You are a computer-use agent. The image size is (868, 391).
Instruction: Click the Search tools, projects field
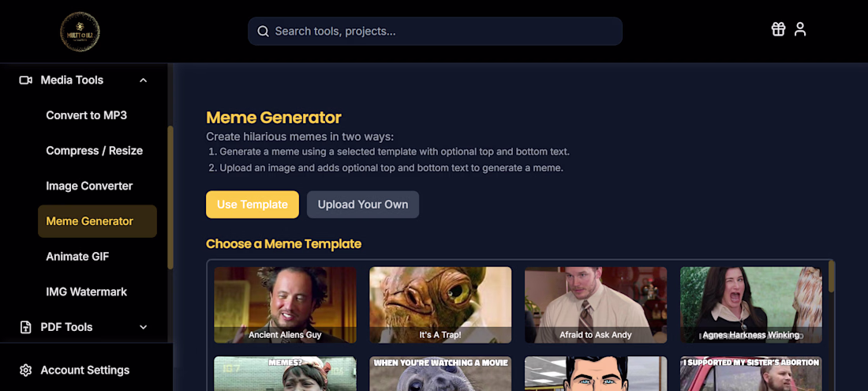[435, 31]
